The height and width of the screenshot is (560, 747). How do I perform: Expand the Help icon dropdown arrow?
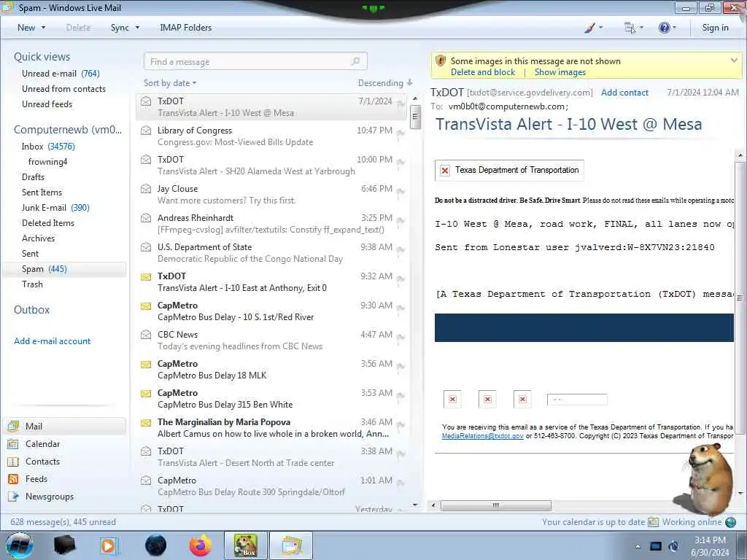click(x=675, y=28)
